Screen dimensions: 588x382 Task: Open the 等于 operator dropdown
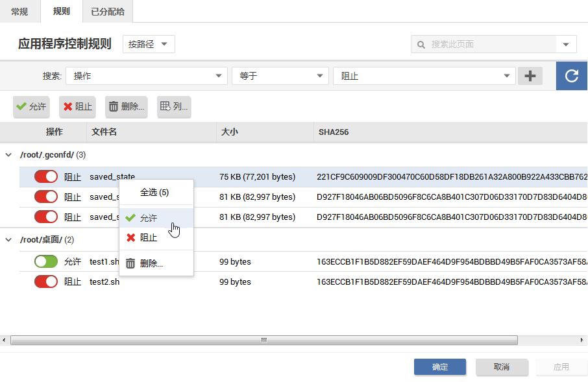(x=280, y=76)
